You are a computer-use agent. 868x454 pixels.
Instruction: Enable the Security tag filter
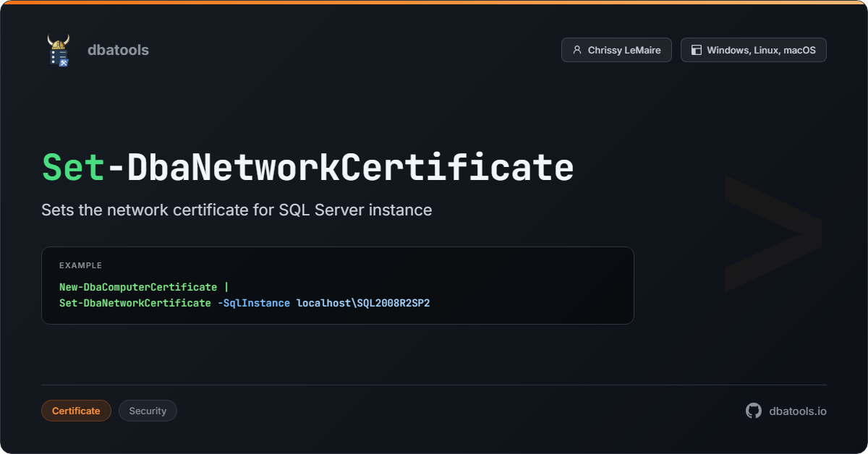(148, 410)
